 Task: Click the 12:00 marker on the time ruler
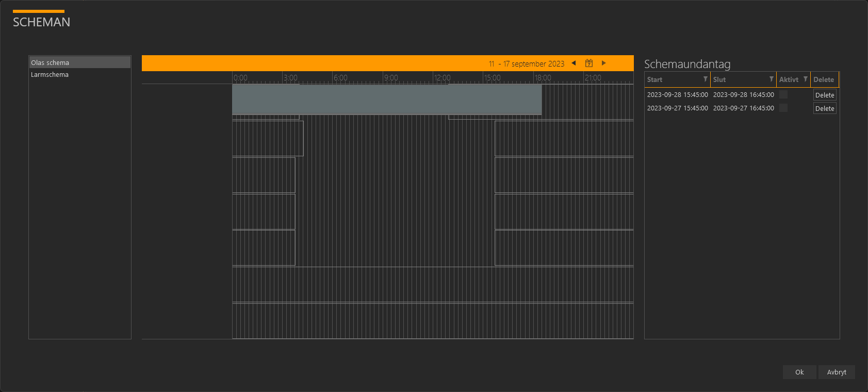[x=442, y=78]
